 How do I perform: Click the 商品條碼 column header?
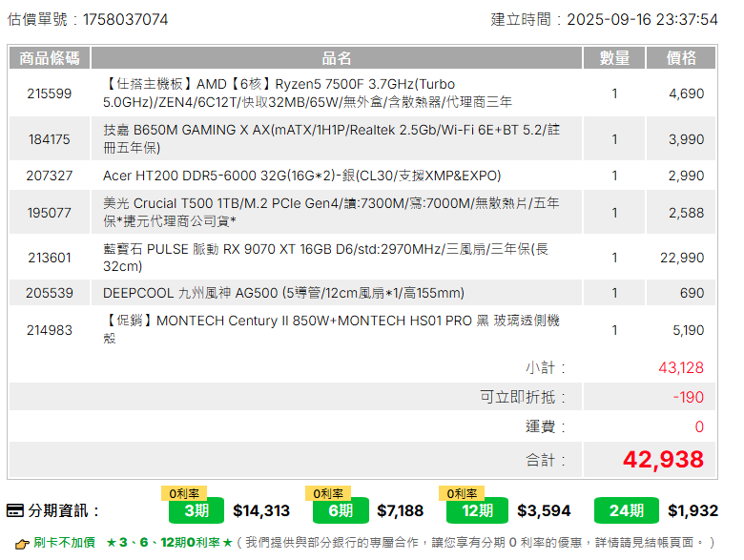click(x=50, y=58)
